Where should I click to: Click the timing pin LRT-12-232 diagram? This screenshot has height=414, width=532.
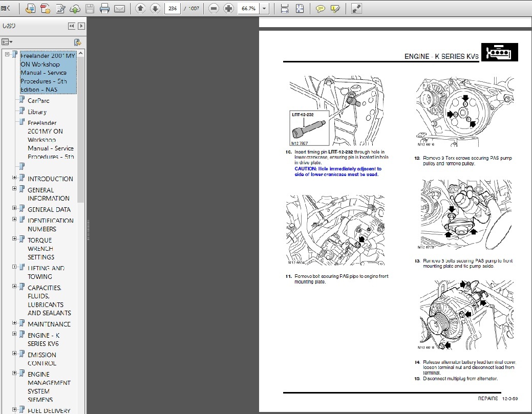(x=336, y=111)
